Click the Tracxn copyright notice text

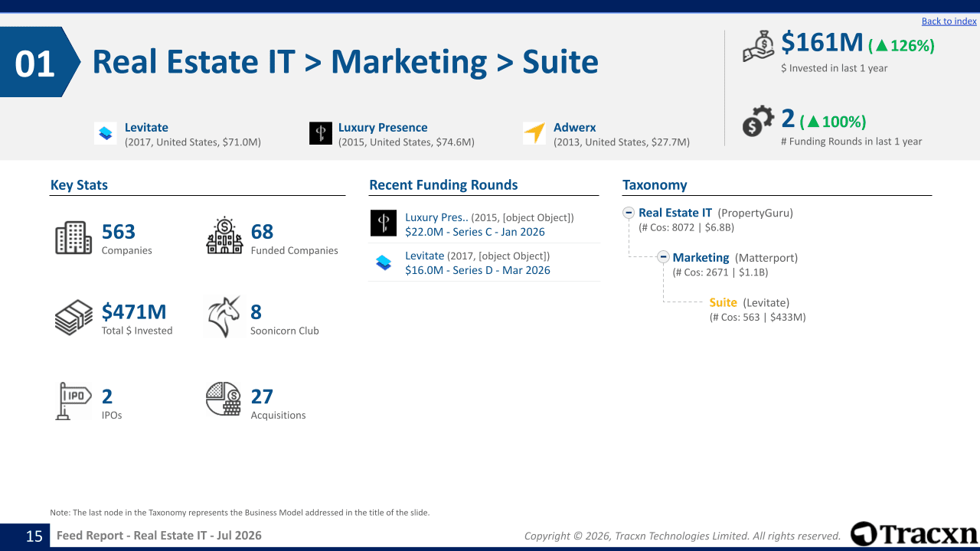[682, 536]
